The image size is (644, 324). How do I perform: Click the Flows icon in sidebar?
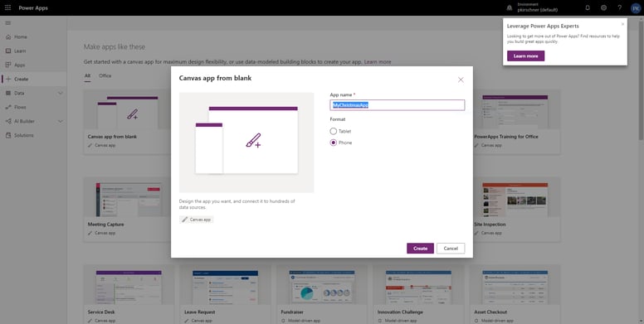[8, 107]
